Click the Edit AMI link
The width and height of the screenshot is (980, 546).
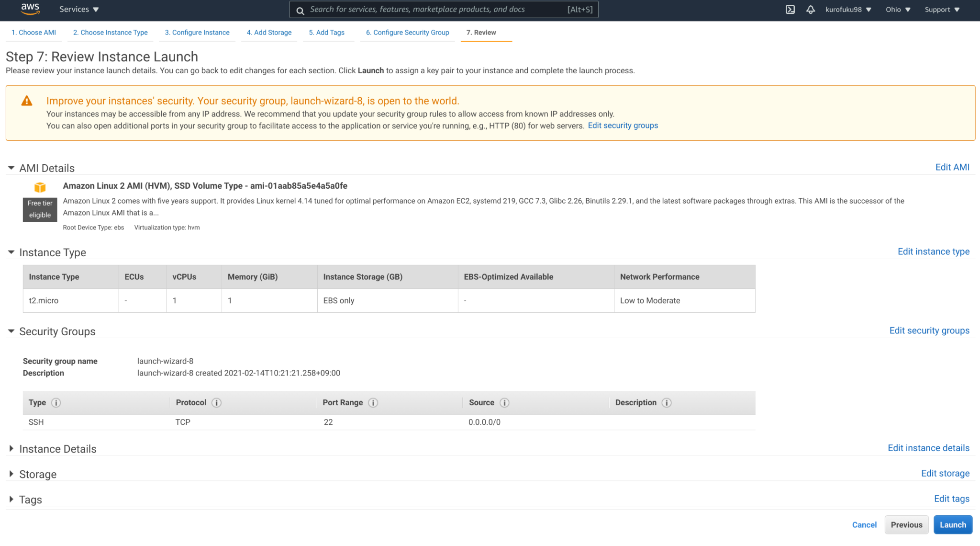pyautogui.click(x=952, y=167)
